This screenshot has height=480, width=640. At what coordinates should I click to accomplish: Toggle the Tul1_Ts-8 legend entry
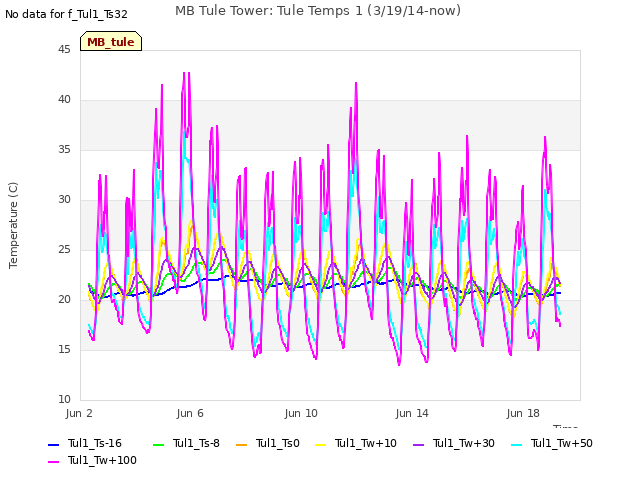[x=187, y=443]
